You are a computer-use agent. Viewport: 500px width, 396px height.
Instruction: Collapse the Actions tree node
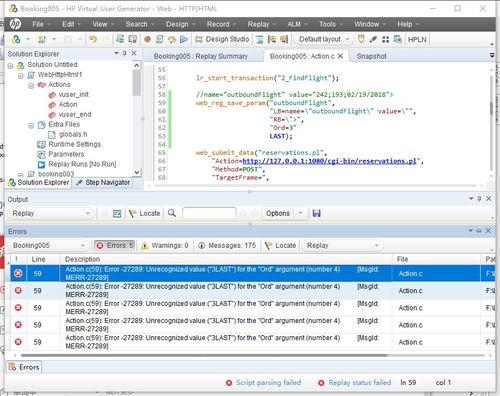[x=31, y=86]
